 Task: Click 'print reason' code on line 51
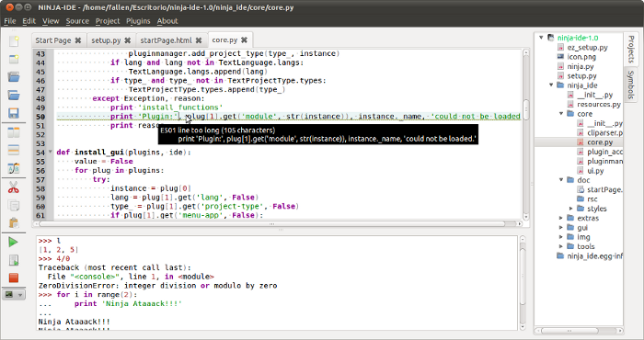coord(137,126)
